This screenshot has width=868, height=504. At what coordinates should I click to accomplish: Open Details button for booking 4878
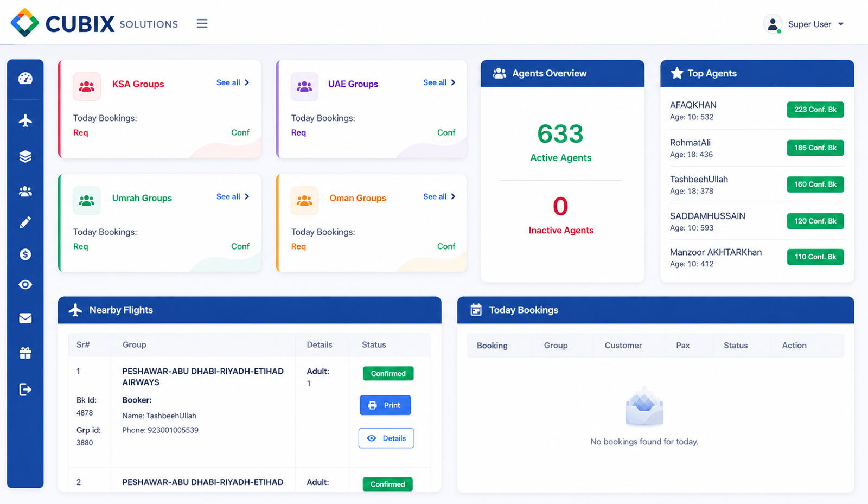pos(386,438)
